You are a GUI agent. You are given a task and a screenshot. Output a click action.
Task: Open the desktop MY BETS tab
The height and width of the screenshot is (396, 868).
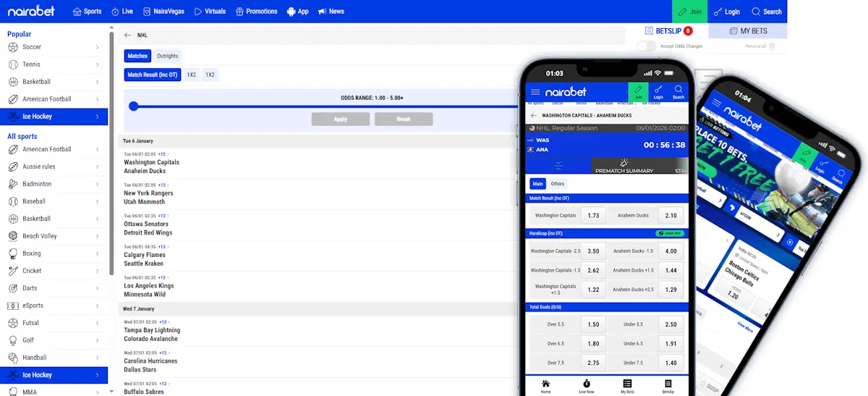coord(748,31)
